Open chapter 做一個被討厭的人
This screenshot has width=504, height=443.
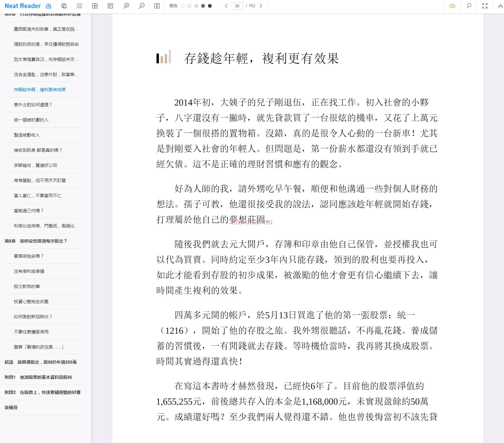31,120
